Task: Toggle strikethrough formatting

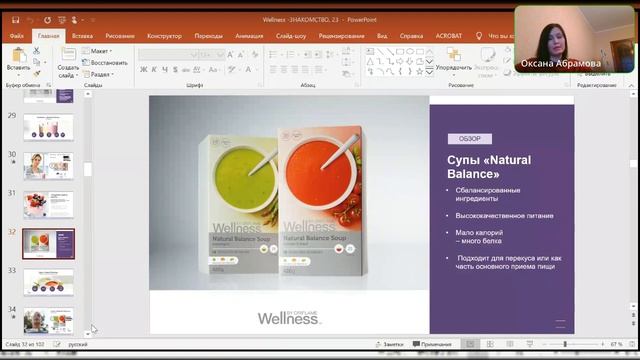Action: click(186, 70)
